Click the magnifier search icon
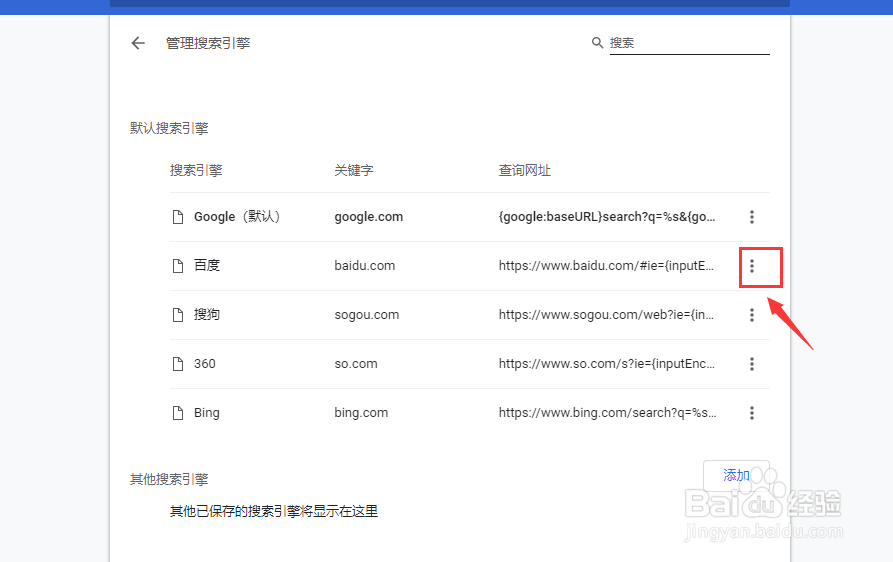The image size is (893, 562). pos(597,43)
